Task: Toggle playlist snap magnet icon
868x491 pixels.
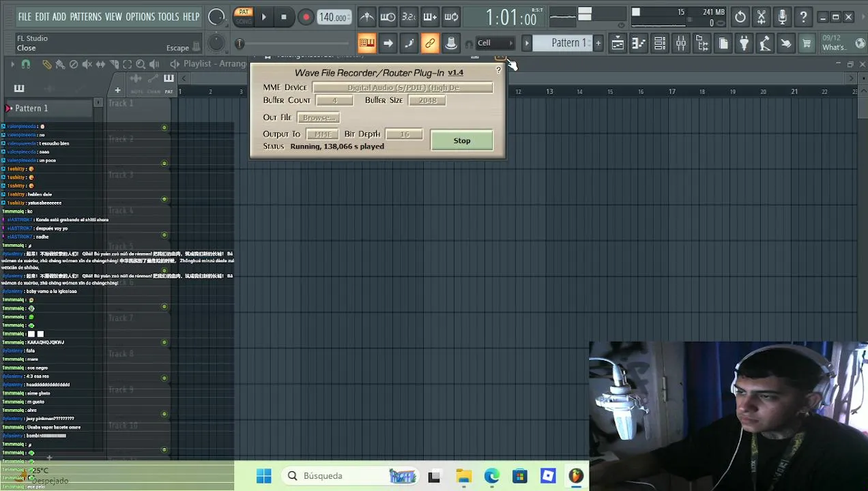Action: point(26,64)
